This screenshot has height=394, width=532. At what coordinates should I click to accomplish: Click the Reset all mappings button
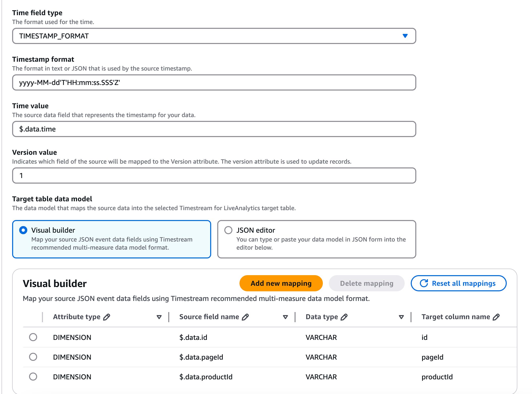pyautogui.click(x=458, y=283)
